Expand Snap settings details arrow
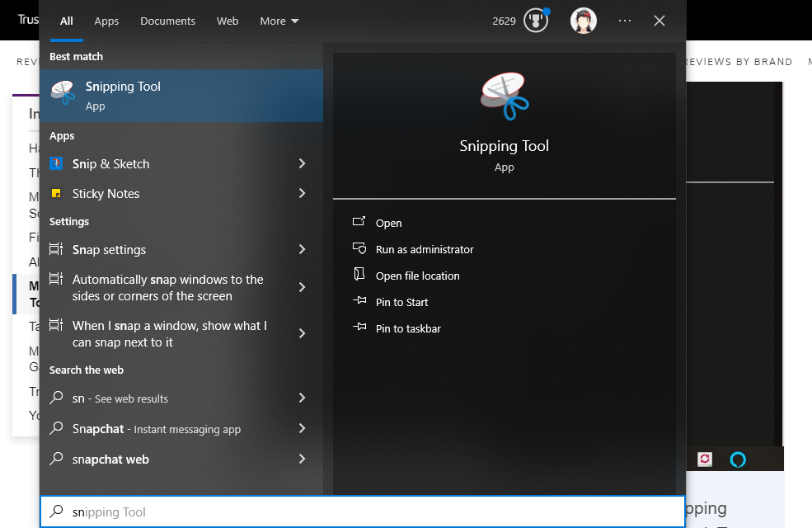 [x=302, y=249]
